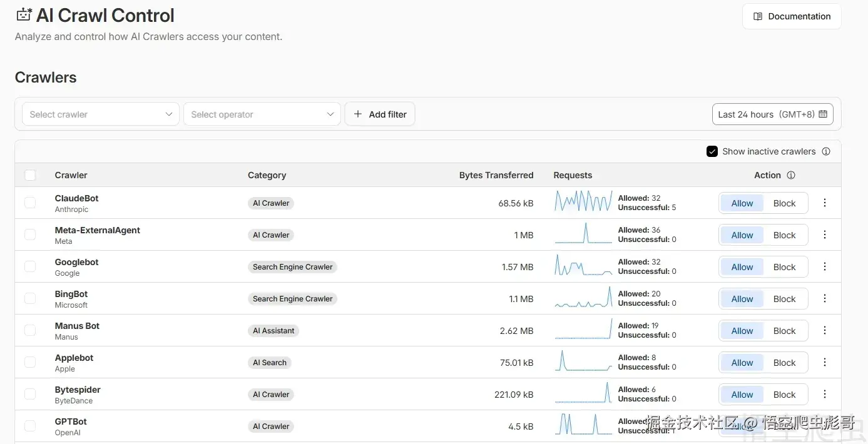Sort by the Bytes Transferred column header
The image size is (868, 444).
tap(496, 175)
